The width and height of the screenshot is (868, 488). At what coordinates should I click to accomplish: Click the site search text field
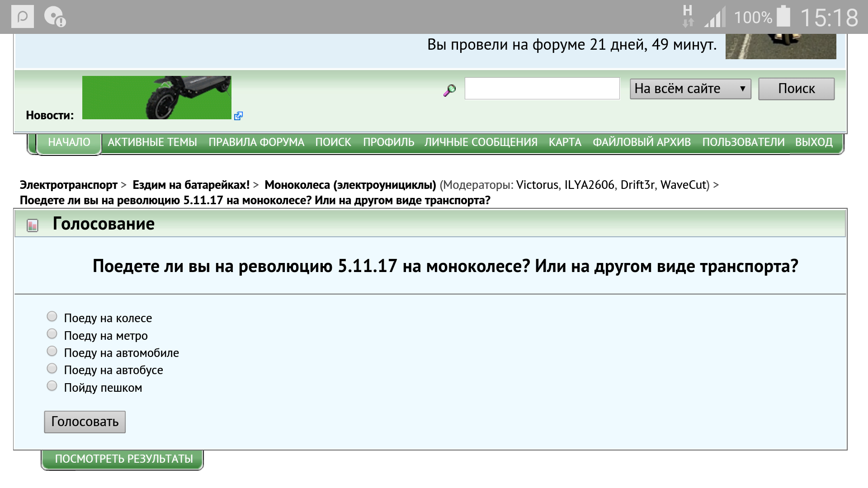pyautogui.click(x=542, y=89)
